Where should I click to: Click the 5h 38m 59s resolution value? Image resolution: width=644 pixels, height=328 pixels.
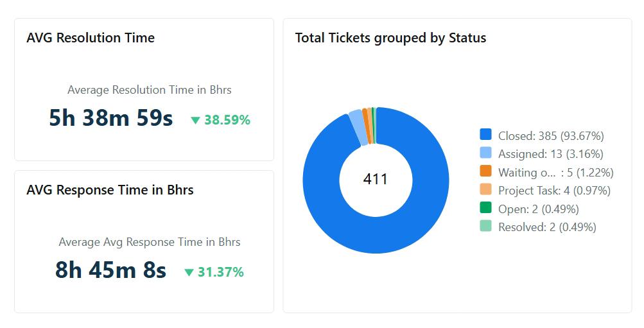110,118
